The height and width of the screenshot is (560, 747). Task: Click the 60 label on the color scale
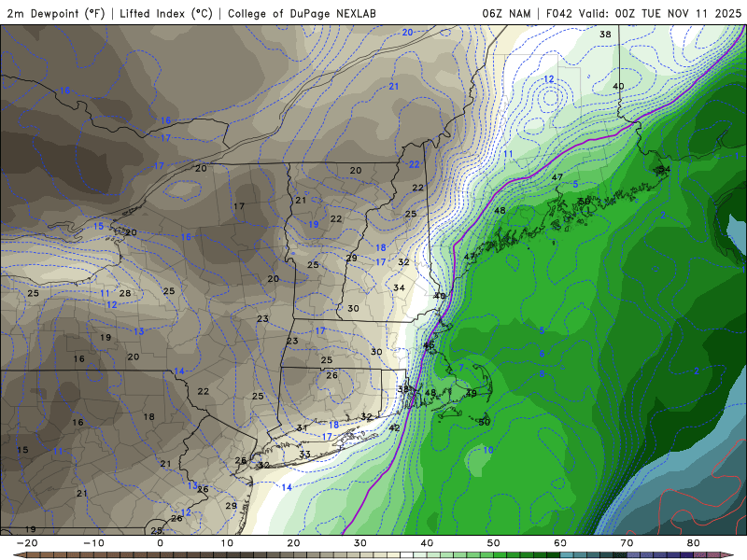tap(560, 543)
